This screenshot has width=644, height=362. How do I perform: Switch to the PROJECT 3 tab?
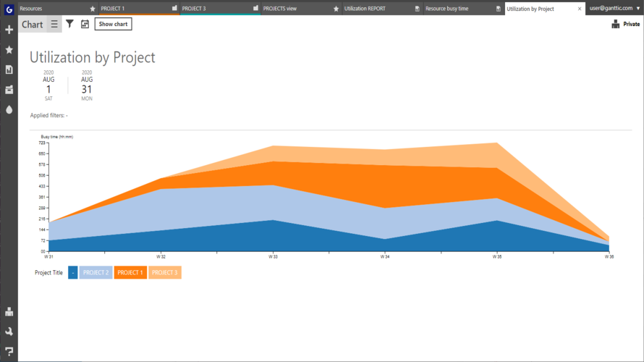220,8
